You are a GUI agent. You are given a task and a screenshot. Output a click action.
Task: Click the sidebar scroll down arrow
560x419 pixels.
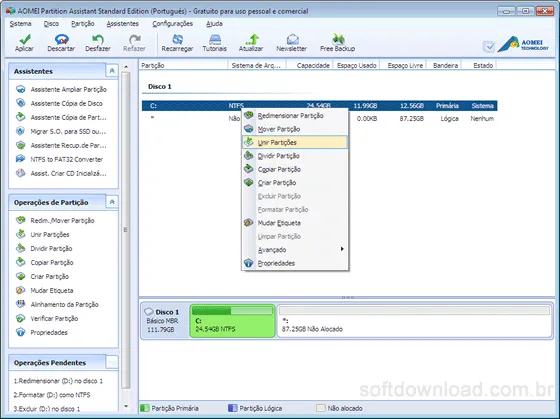[x=126, y=406]
